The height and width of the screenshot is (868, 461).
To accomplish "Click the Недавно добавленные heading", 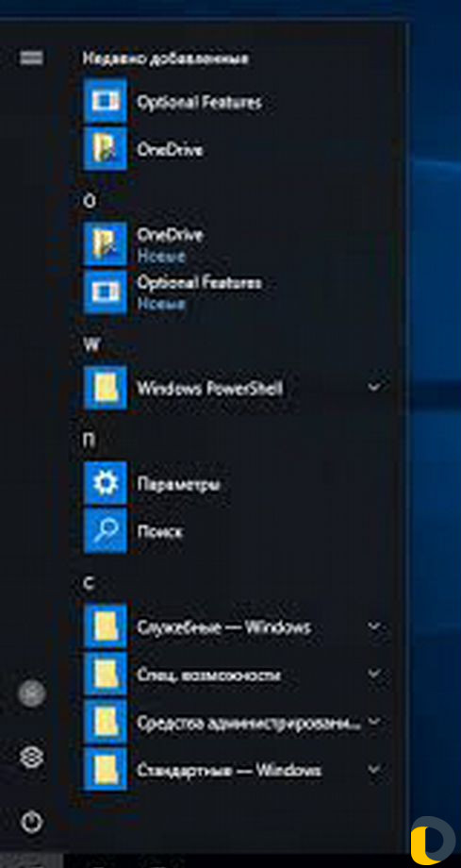I will [x=166, y=58].
